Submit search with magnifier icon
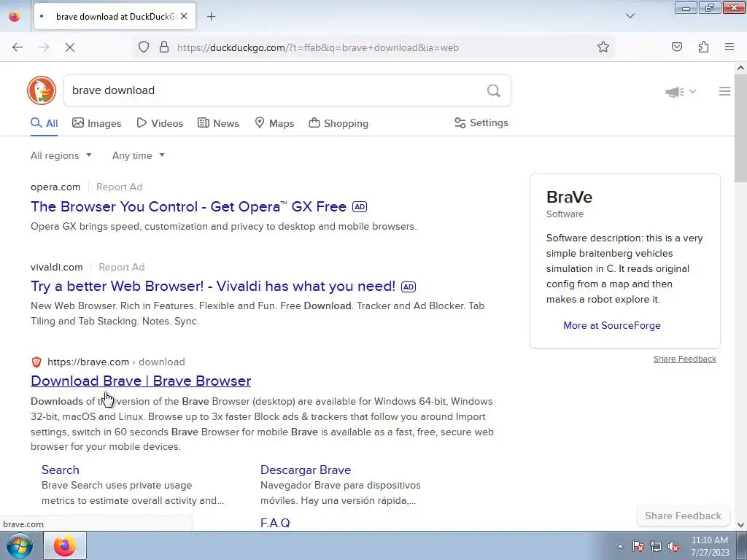 tap(494, 90)
